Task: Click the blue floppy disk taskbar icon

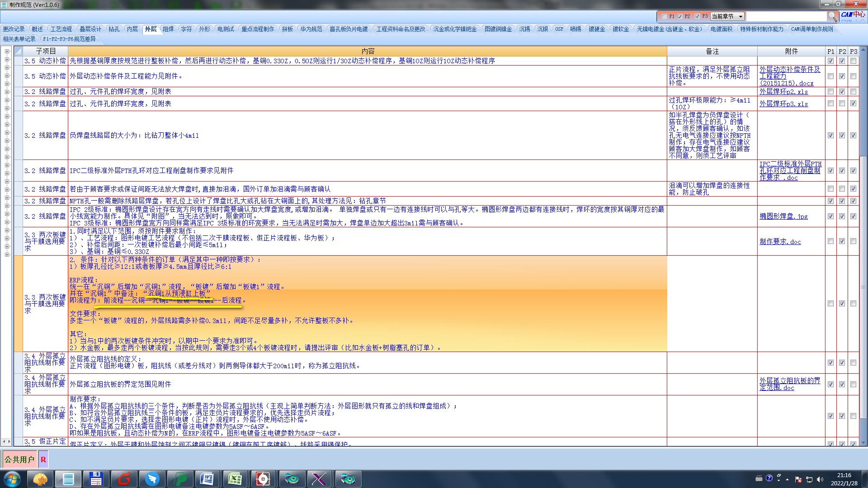Action: (x=96, y=479)
